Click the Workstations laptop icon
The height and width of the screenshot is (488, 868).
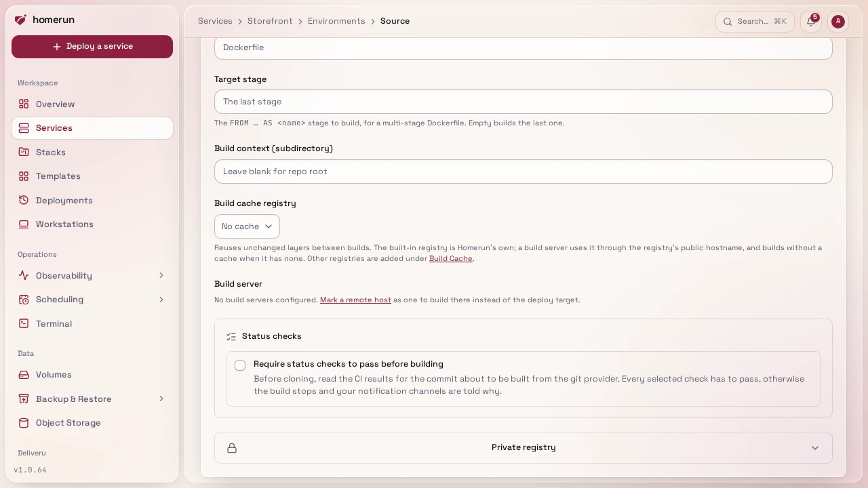(x=24, y=224)
